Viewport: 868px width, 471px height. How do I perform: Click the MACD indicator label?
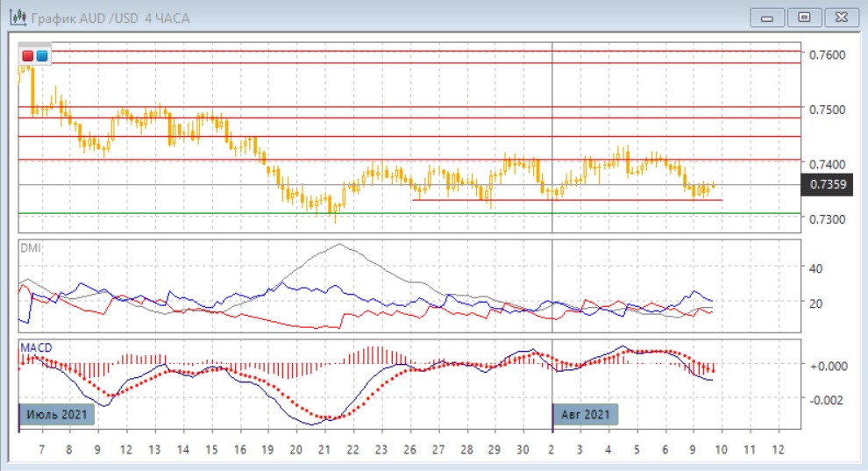[36, 347]
